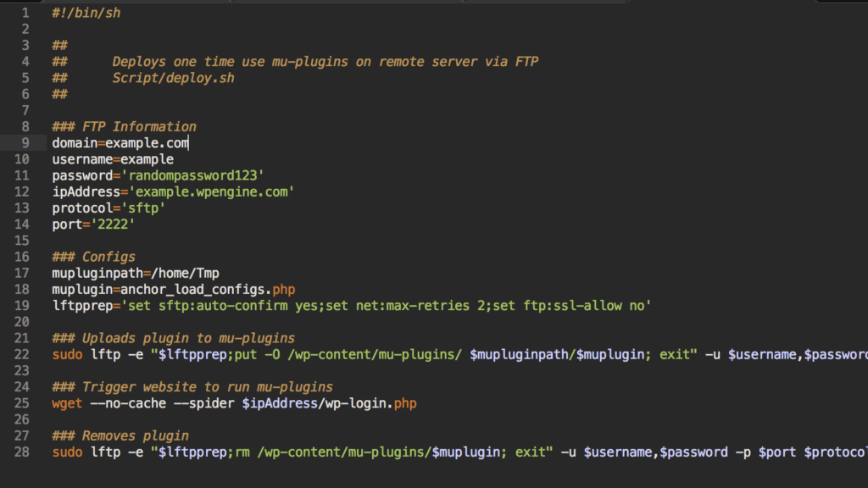The width and height of the screenshot is (868, 488).
Task: Click line number 22 in the gutter
Action: (21, 354)
